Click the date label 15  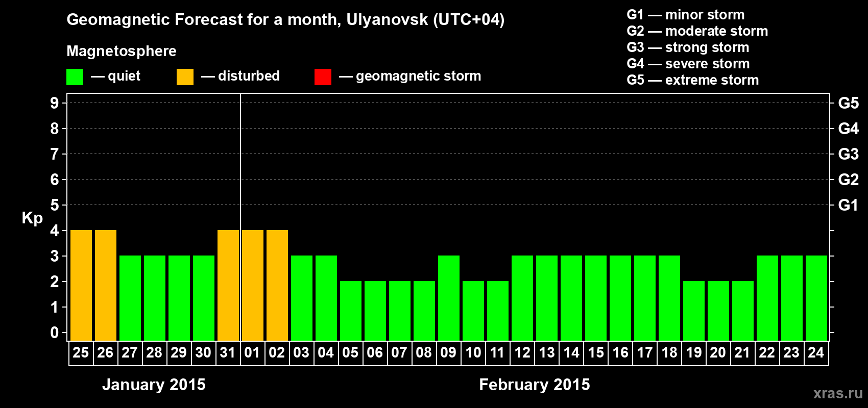[596, 353]
